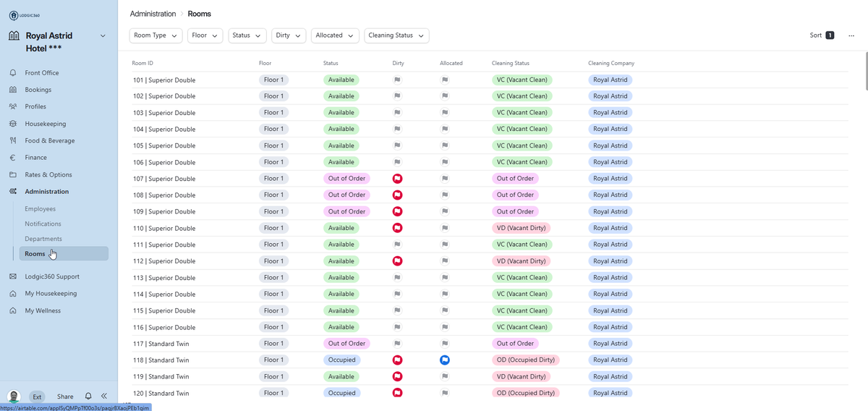
Task: Click the Front Office bell icon
Action: (13, 73)
